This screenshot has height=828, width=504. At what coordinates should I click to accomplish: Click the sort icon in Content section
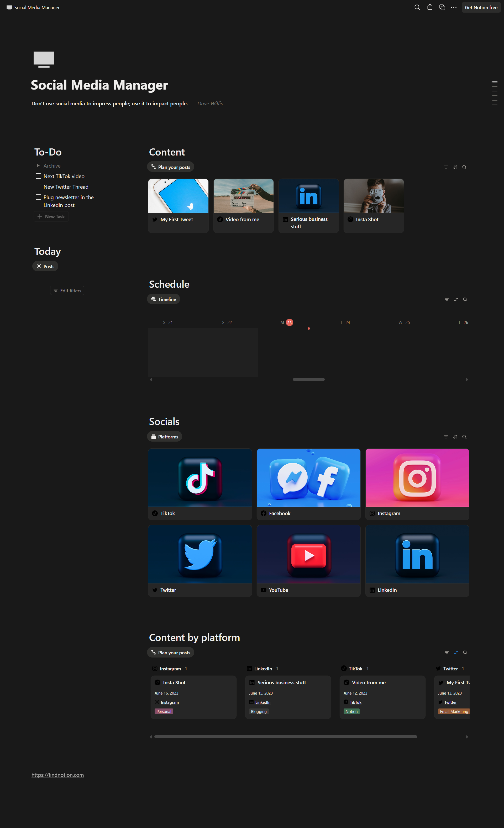pos(455,167)
